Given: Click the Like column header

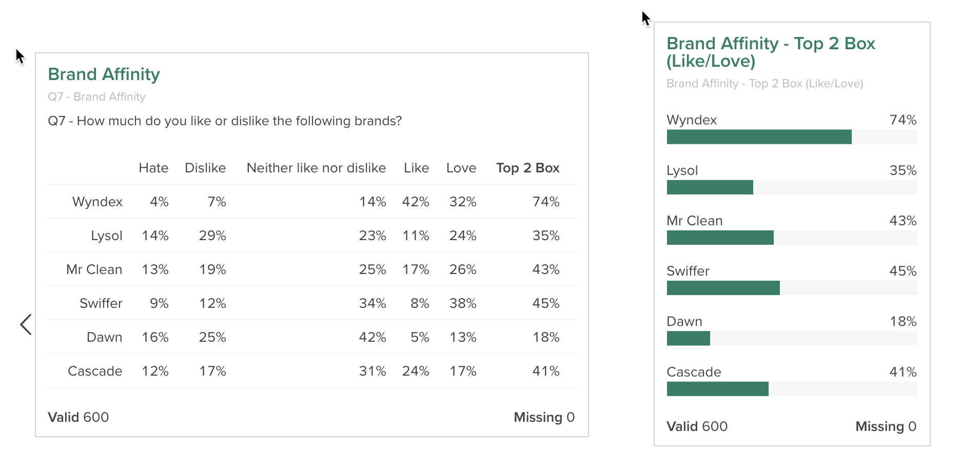Looking at the screenshot, I should [416, 168].
